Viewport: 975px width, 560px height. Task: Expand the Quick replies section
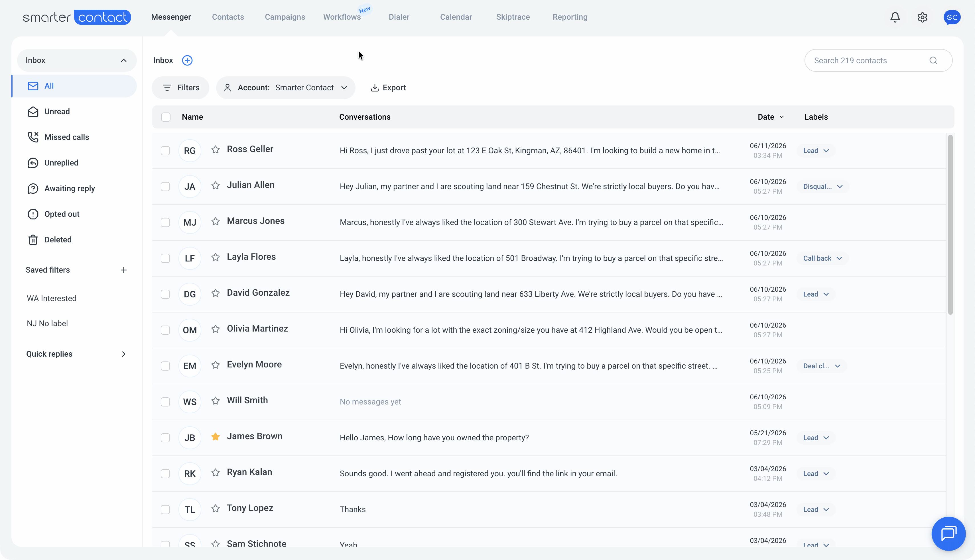77,354
